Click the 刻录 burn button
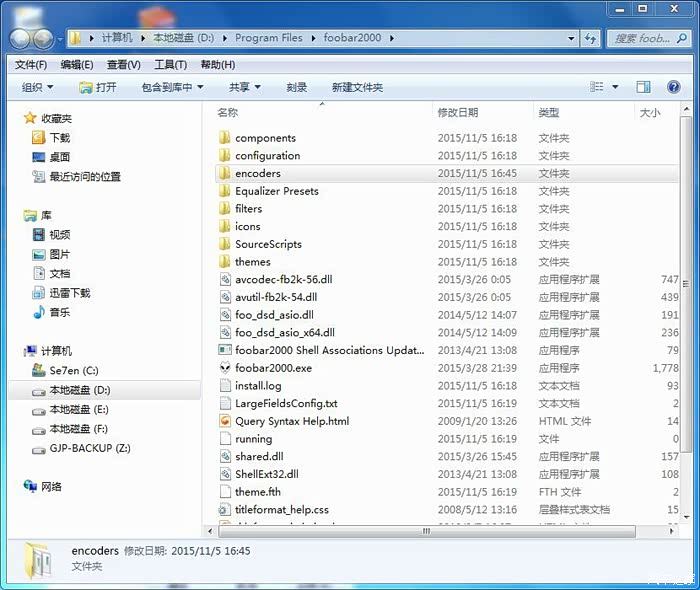Image resolution: width=700 pixels, height=590 pixels. pos(296,87)
